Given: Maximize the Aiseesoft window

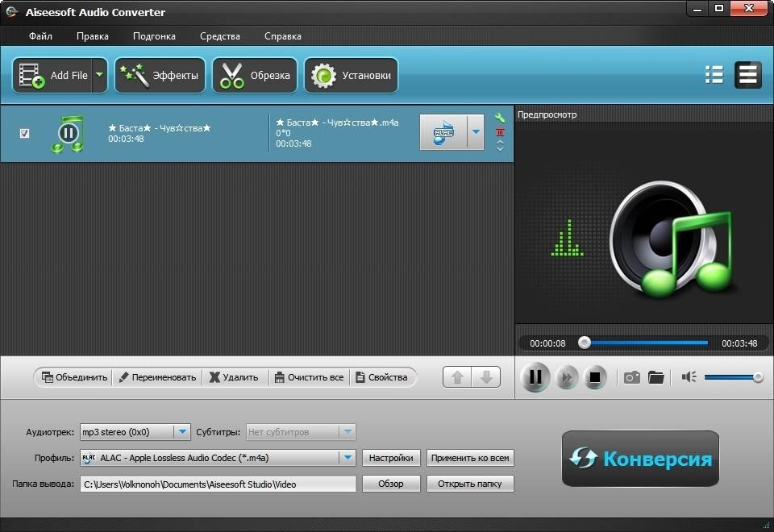Looking at the screenshot, I should click(719, 9).
